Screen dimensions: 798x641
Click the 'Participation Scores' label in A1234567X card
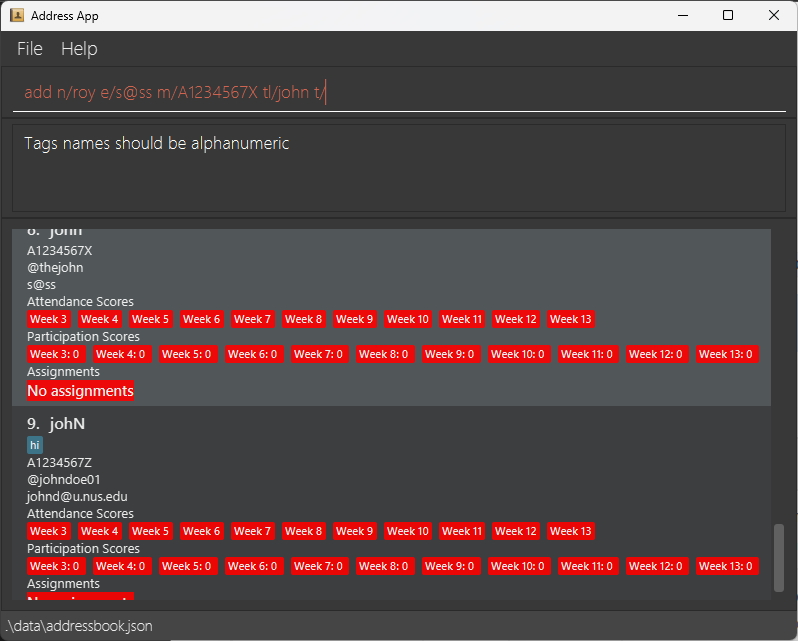coord(83,337)
